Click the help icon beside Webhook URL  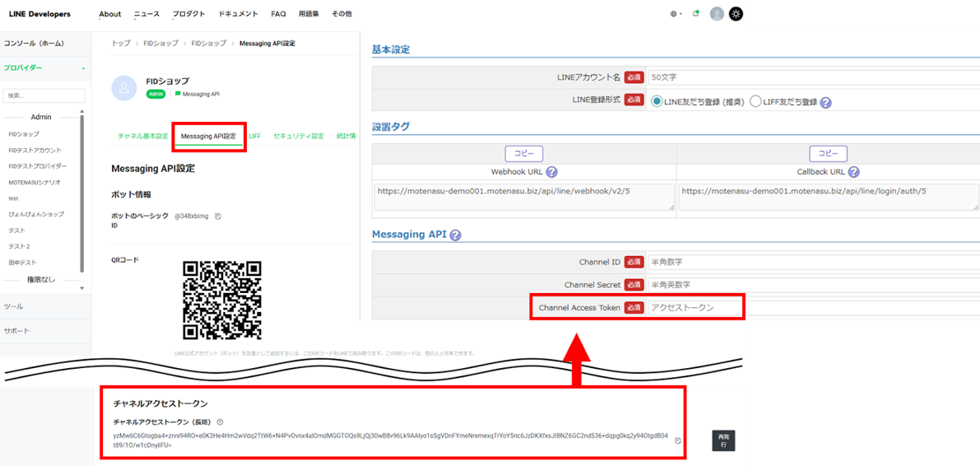(x=551, y=172)
